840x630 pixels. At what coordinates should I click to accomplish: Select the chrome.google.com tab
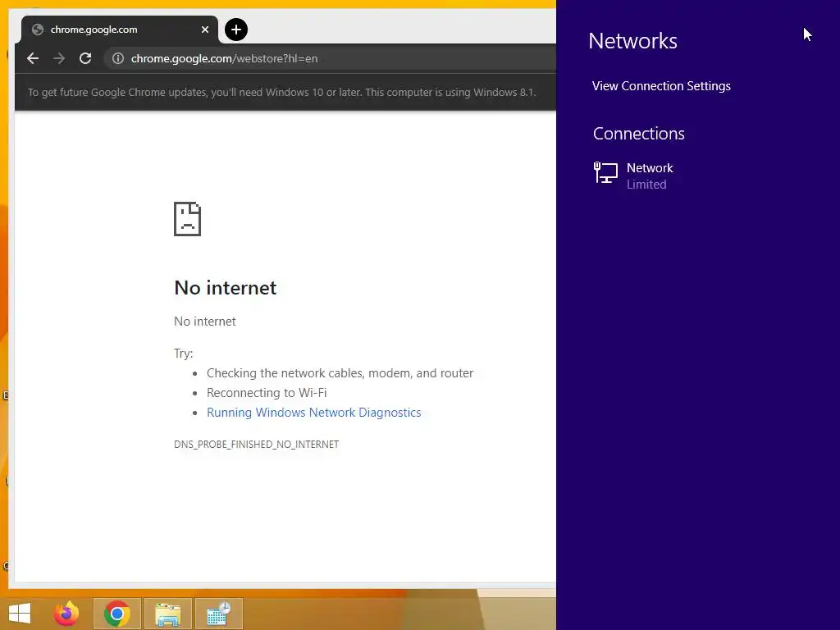(120, 30)
